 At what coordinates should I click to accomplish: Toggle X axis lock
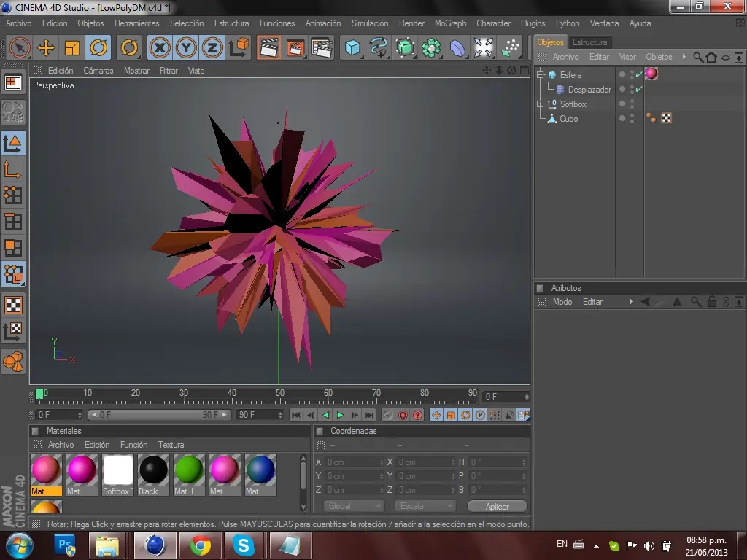[x=160, y=47]
